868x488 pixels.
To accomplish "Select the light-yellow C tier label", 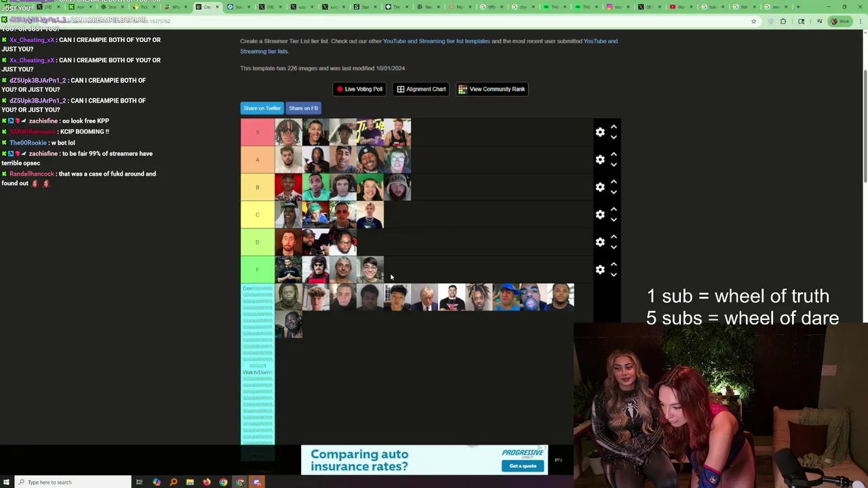I will click(x=258, y=214).
